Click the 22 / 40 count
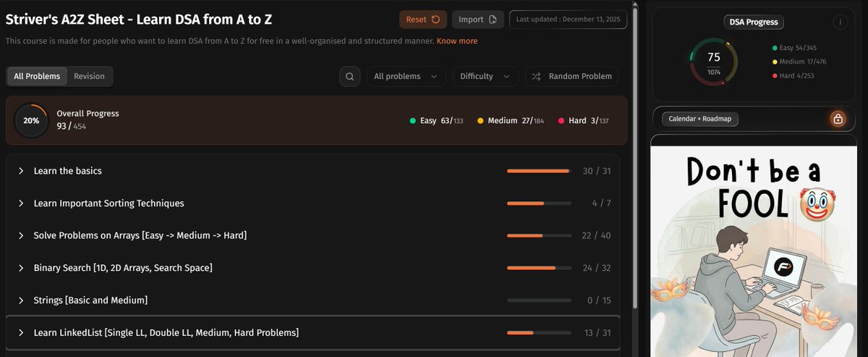The width and height of the screenshot is (868, 357). [597, 235]
